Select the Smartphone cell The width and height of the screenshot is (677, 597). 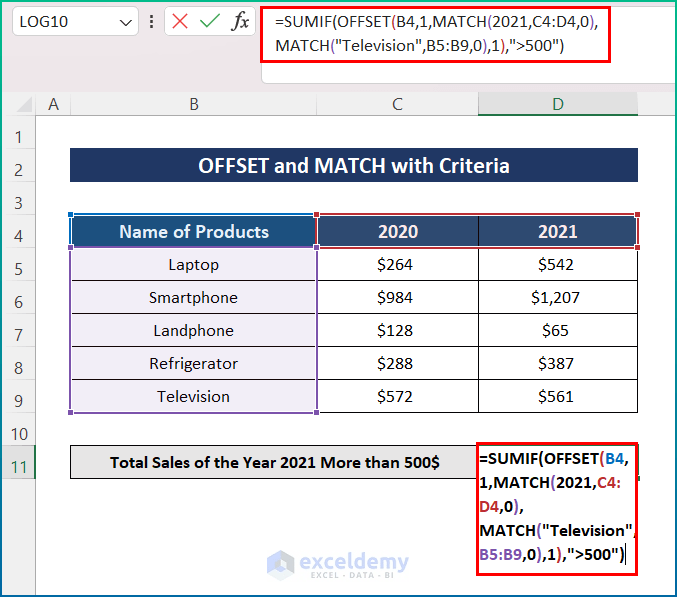[x=193, y=297]
